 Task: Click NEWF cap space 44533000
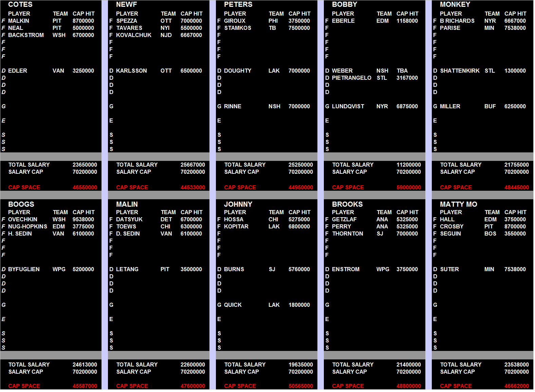[192, 187]
